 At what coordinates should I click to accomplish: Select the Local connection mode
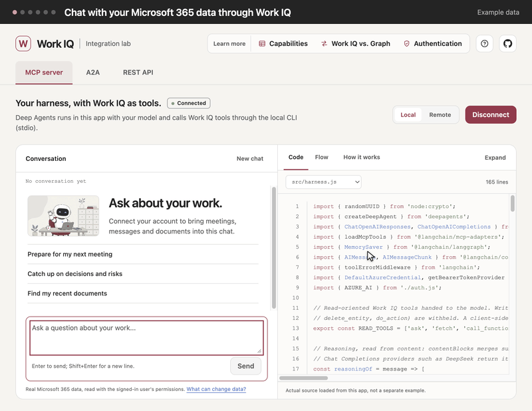click(408, 114)
